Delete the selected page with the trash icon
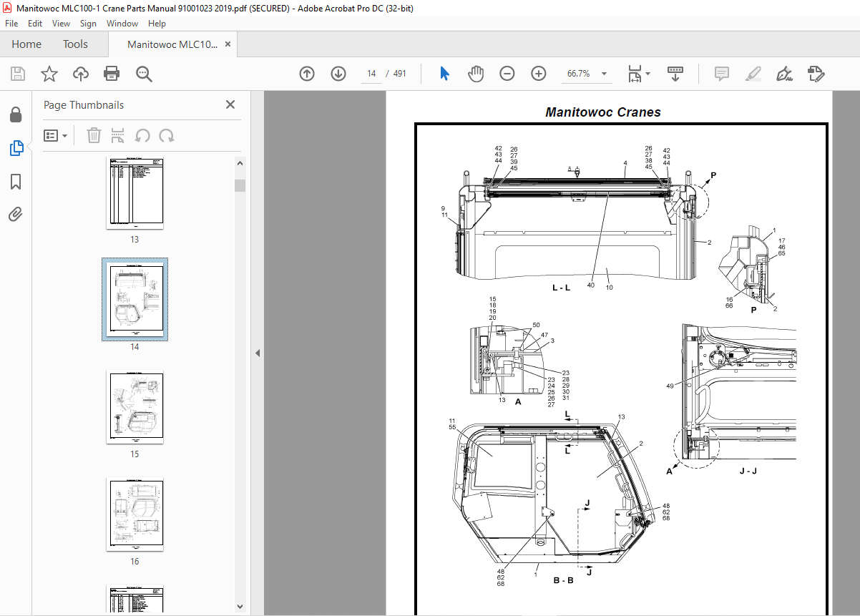Viewport: 860px width, 616px height. pos(94,135)
